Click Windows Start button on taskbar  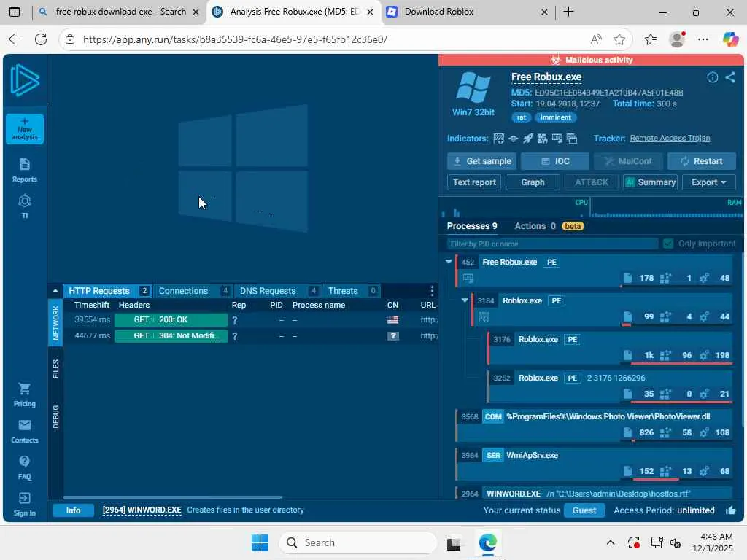tap(260, 542)
